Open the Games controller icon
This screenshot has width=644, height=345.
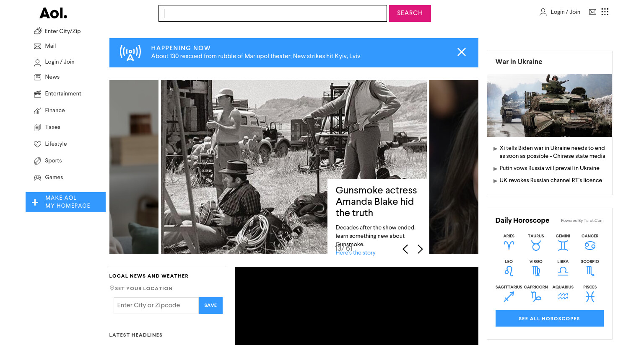click(38, 178)
